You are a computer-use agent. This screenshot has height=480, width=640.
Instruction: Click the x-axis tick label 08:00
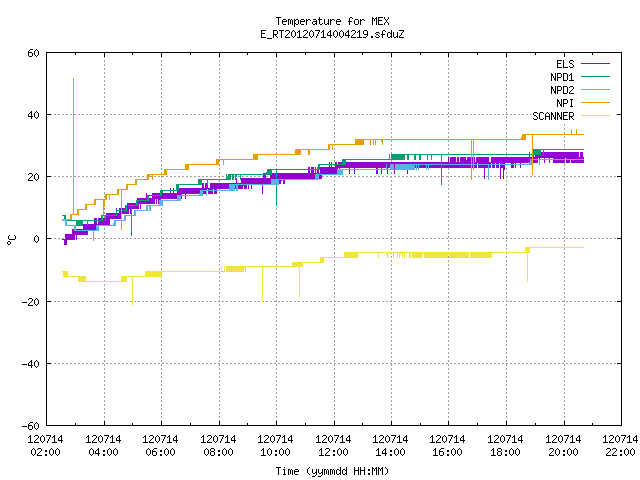click(x=218, y=452)
